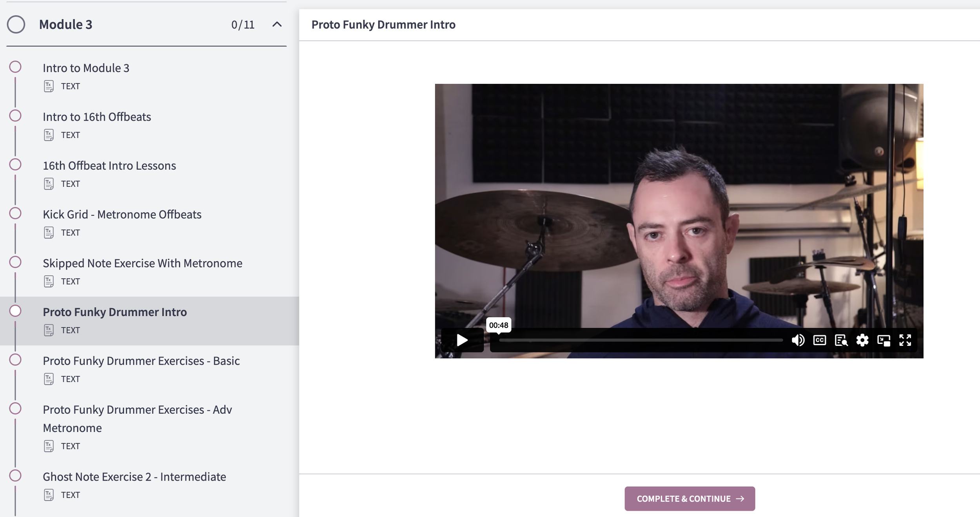The width and height of the screenshot is (980, 517).
Task: Click the Proto Funky Drummer Intro page heading
Action: pyautogui.click(x=383, y=25)
